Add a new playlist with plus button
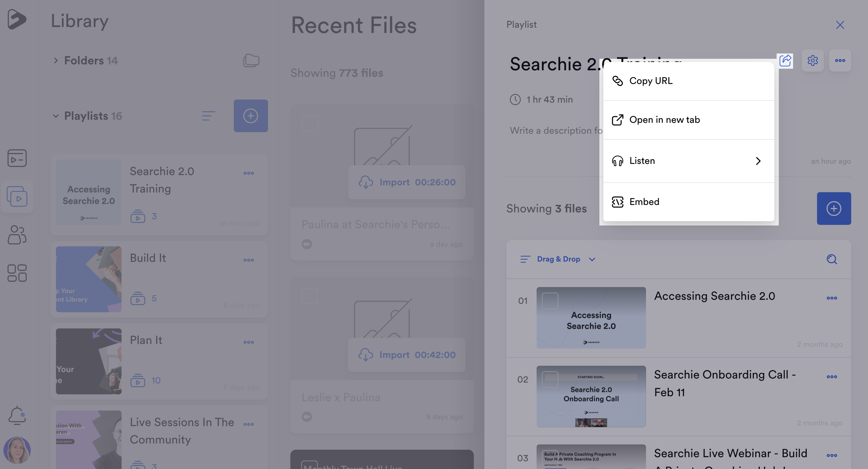Viewport: 868px width, 469px height. 251,116
